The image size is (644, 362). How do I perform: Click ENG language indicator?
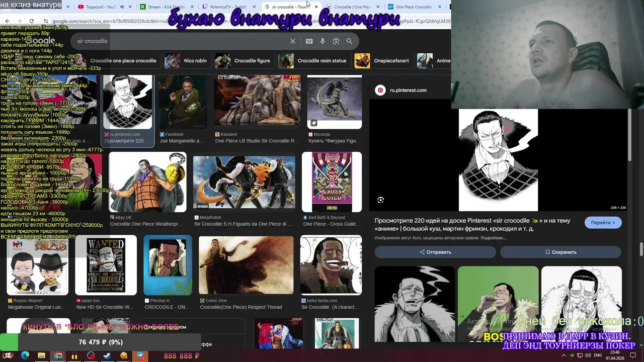[598, 355]
